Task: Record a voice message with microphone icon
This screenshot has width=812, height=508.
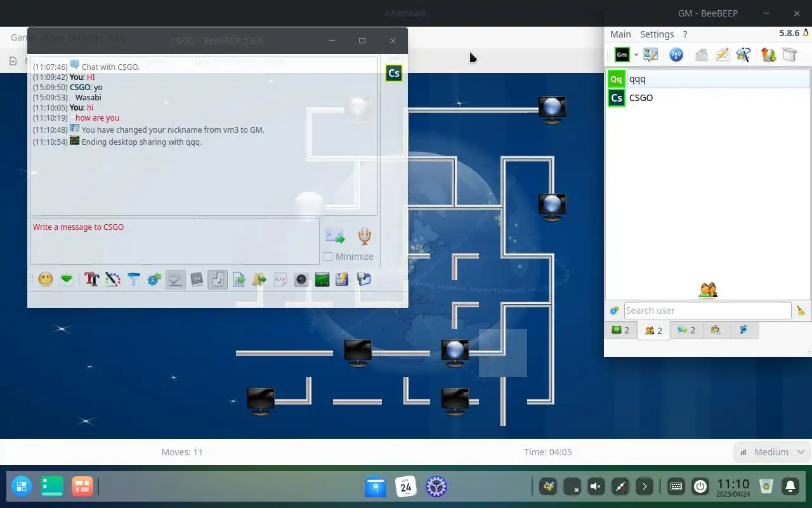Action: (x=364, y=236)
